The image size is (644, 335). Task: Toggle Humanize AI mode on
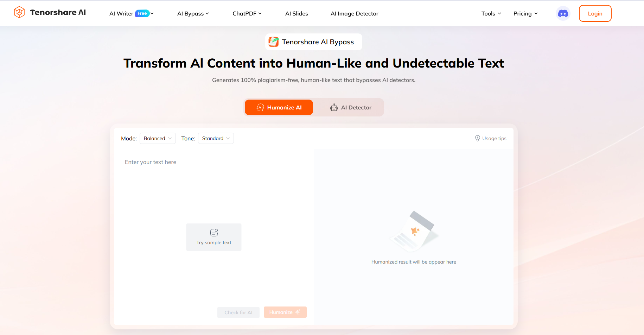pyautogui.click(x=279, y=107)
